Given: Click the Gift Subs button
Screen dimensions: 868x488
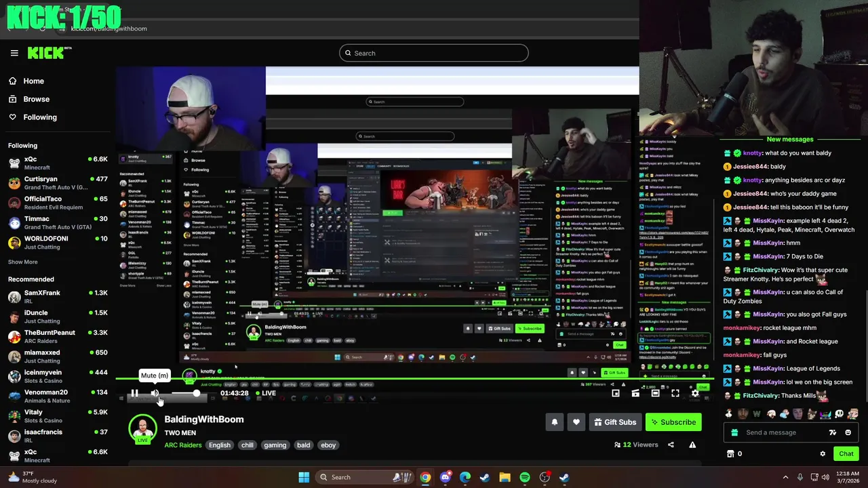Looking at the screenshot, I should coord(615,422).
